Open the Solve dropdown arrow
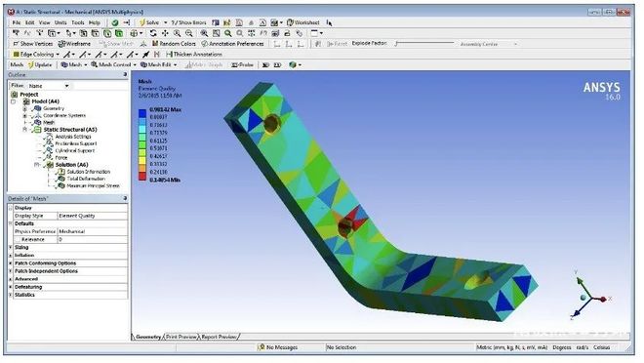This screenshot has width=644, height=363. [166, 22]
